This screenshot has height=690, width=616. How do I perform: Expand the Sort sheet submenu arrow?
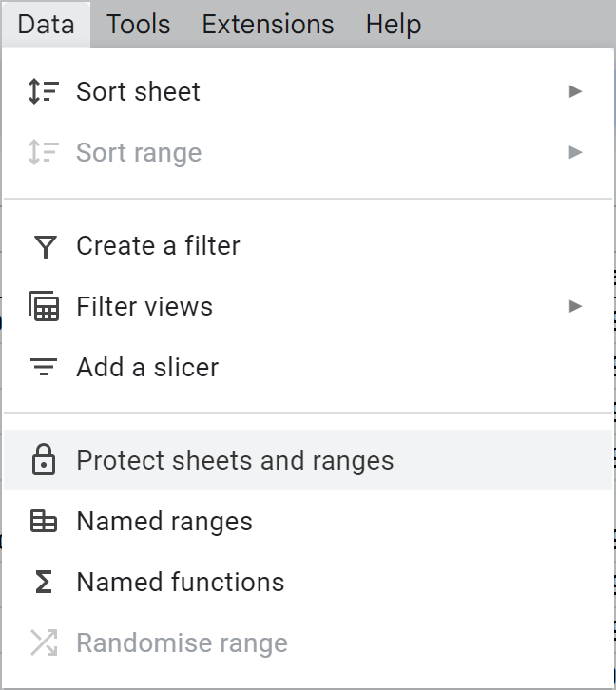click(575, 91)
